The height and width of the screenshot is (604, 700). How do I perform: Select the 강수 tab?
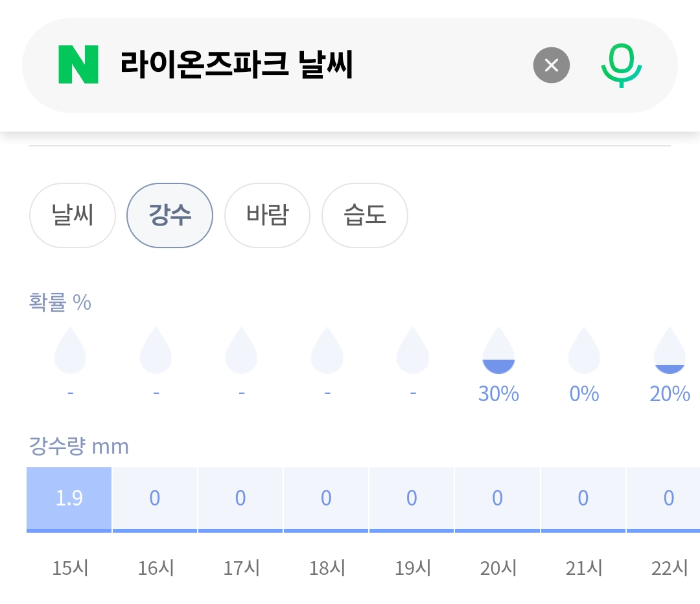coord(170,215)
